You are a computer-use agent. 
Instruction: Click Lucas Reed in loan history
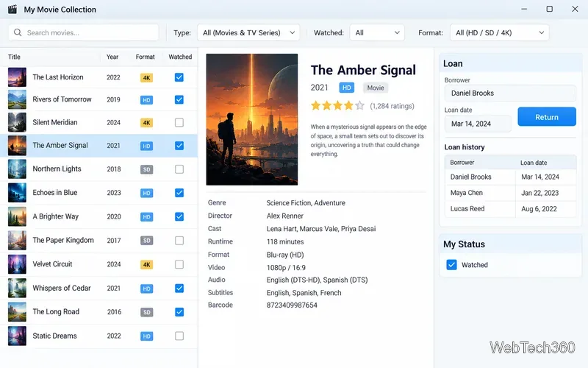pyautogui.click(x=467, y=208)
